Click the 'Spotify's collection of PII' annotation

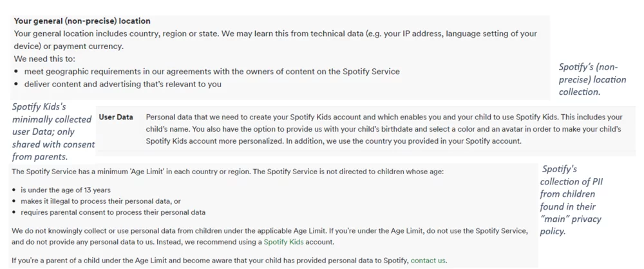click(571, 200)
